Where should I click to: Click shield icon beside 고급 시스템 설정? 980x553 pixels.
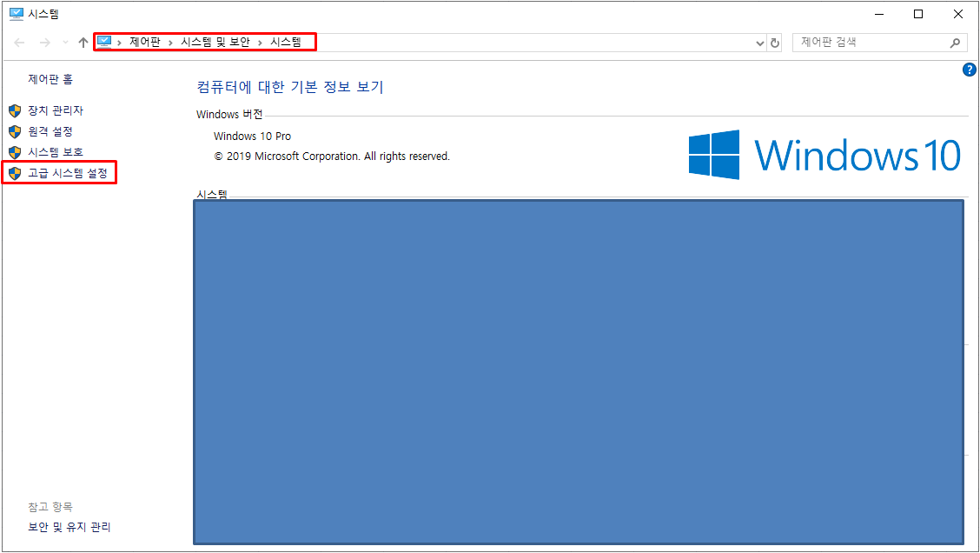click(x=15, y=173)
